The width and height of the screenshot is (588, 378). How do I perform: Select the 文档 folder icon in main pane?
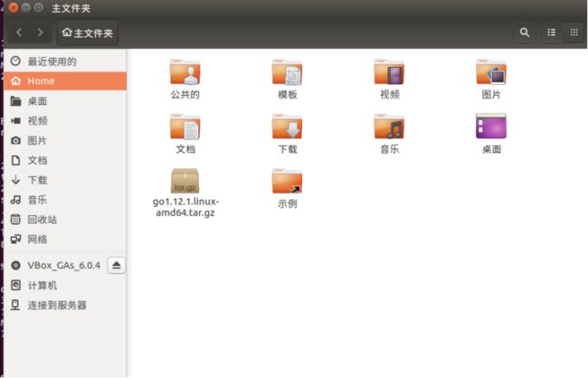point(185,128)
